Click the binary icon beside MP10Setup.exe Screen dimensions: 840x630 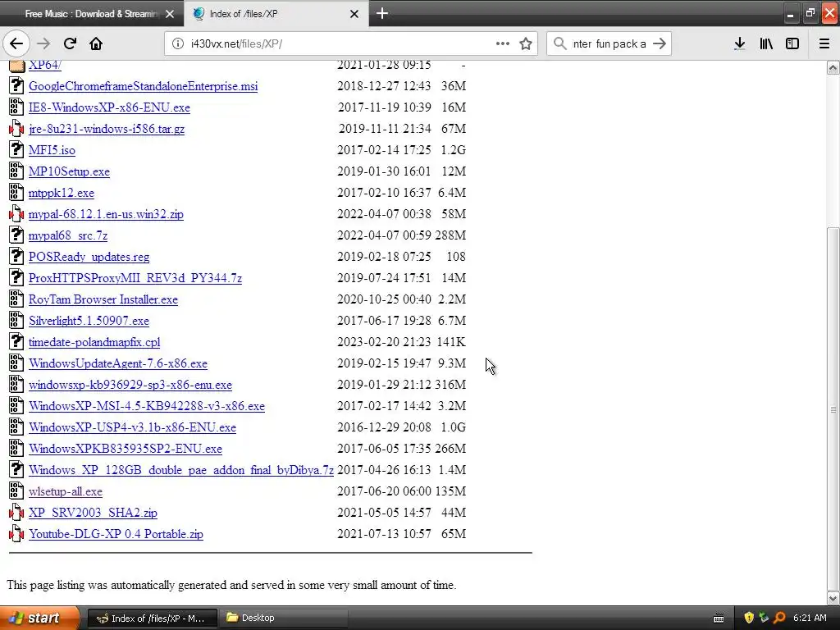click(16, 171)
